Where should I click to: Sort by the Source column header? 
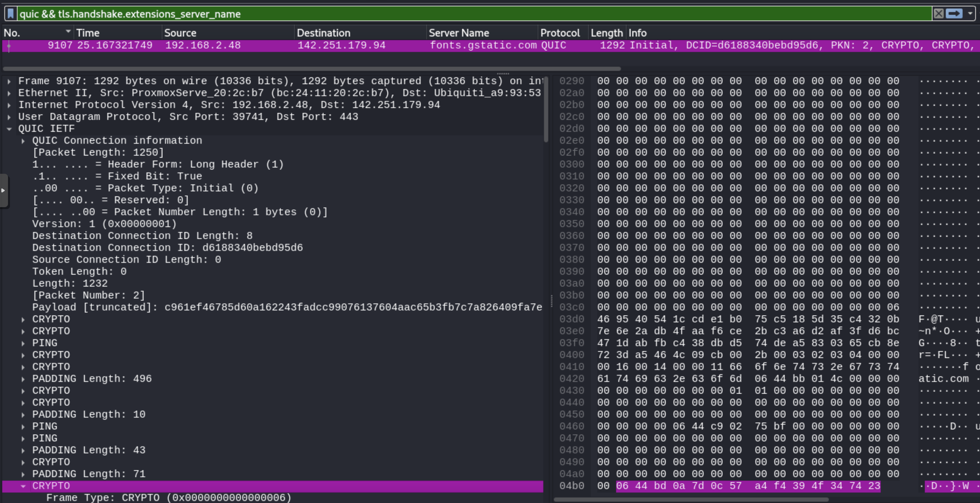coord(228,33)
